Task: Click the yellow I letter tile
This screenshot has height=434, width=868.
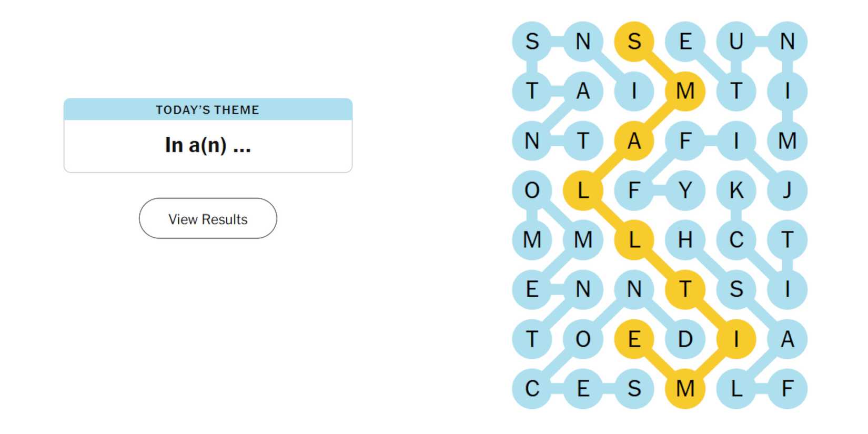Action: click(x=736, y=339)
